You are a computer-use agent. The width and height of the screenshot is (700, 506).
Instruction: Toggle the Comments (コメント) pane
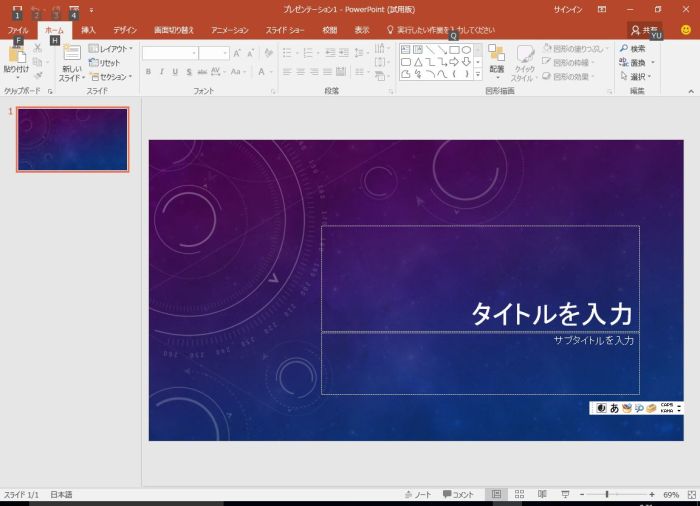(458, 494)
